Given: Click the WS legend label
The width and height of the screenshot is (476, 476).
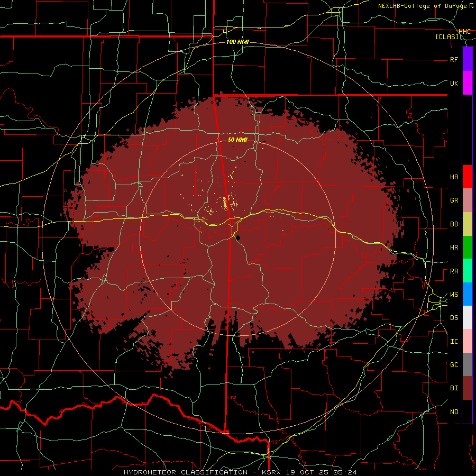Looking at the screenshot, I should click(x=454, y=295).
